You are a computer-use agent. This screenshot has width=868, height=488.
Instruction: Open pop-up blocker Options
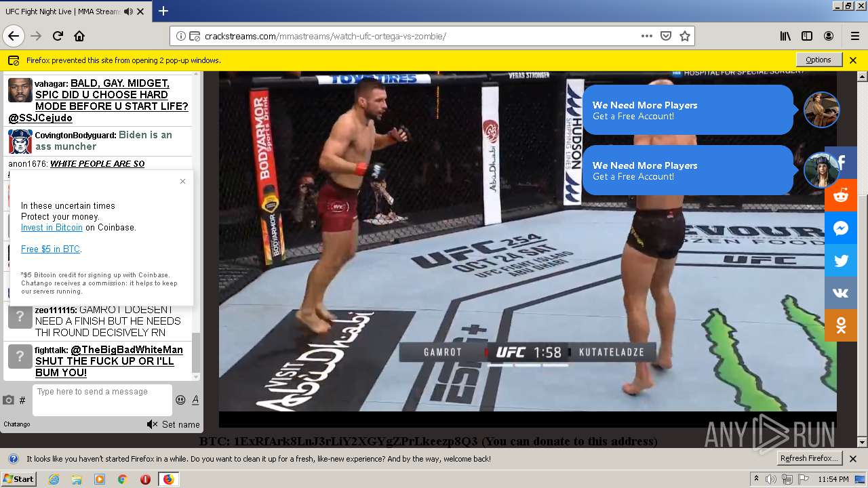(818, 60)
